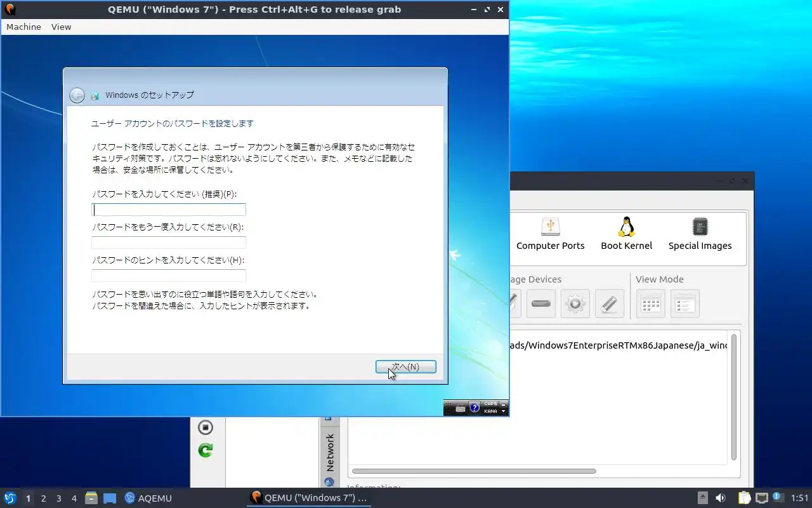Click the QEMU window menu icon
Screen dimensions: 812x508
coord(10,10)
